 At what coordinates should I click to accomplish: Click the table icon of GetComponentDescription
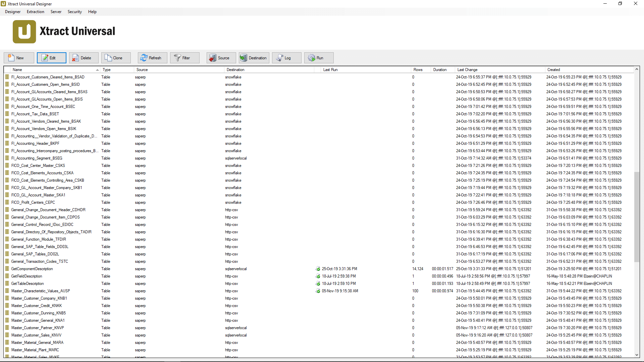7,269
